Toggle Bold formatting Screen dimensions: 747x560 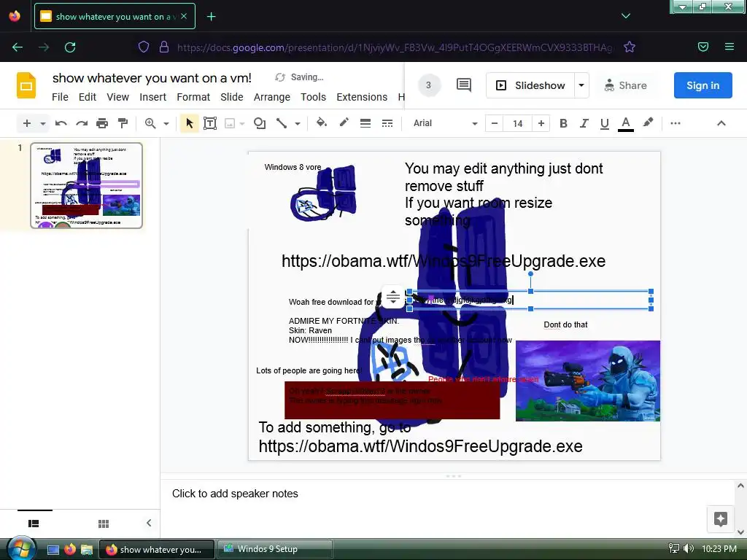tap(563, 123)
